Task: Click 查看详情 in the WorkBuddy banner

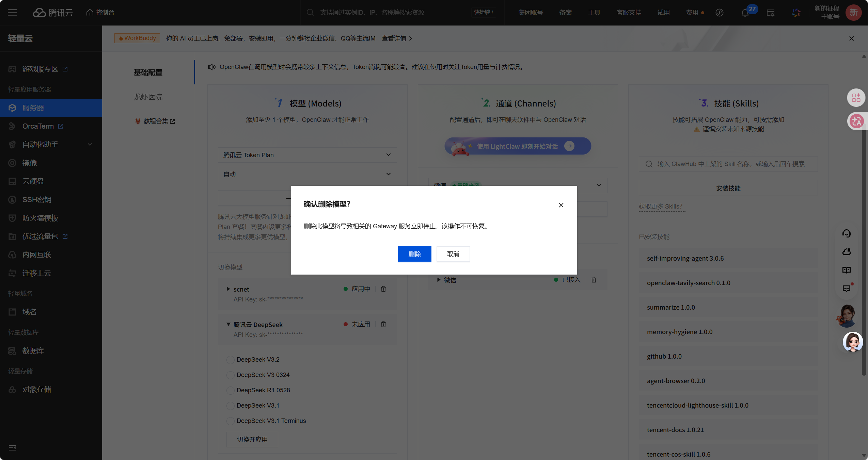Action: tap(397, 38)
